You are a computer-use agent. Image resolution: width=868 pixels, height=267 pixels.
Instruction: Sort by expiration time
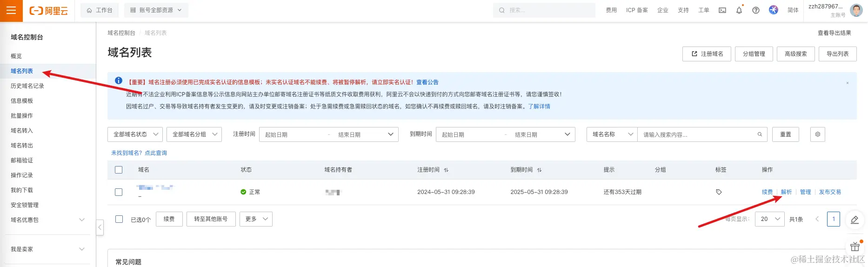tap(539, 170)
